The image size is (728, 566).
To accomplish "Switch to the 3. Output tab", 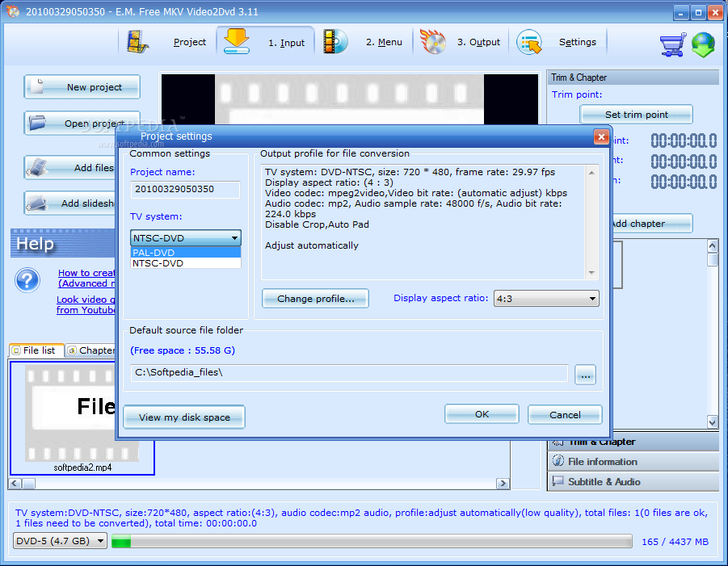I will point(478,42).
